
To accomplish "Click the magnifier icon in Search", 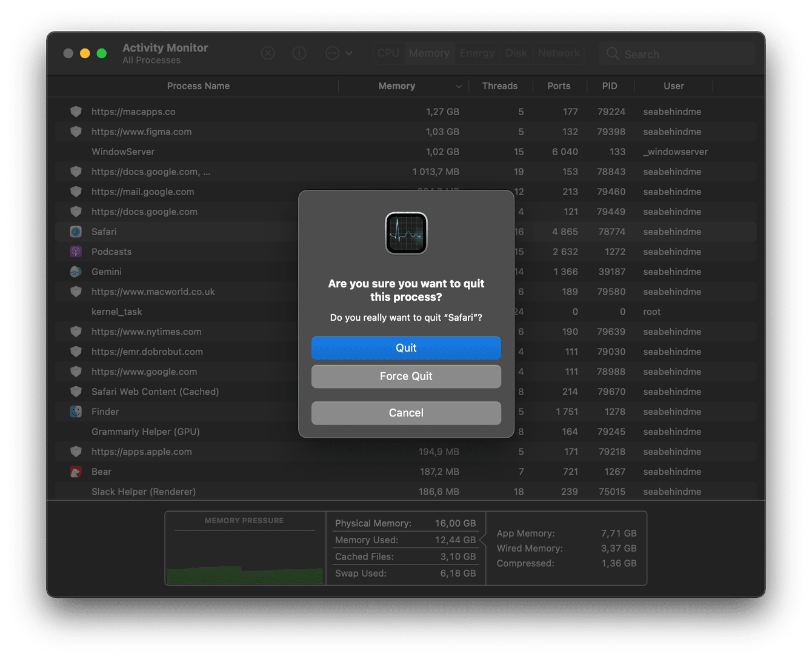I will [x=613, y=54].
